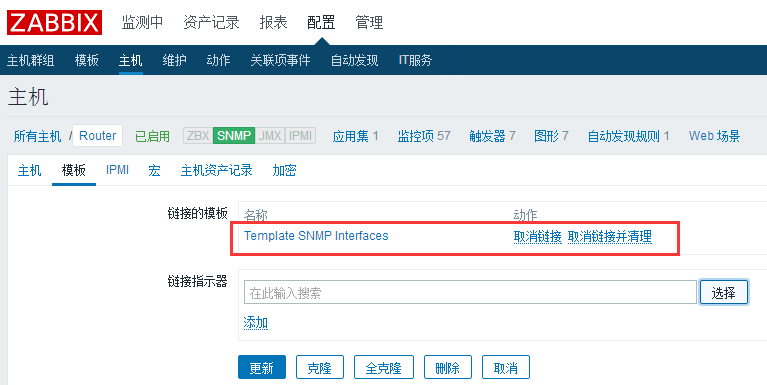Switch to the 主机 form tab
767x385 pixels.
30,170
